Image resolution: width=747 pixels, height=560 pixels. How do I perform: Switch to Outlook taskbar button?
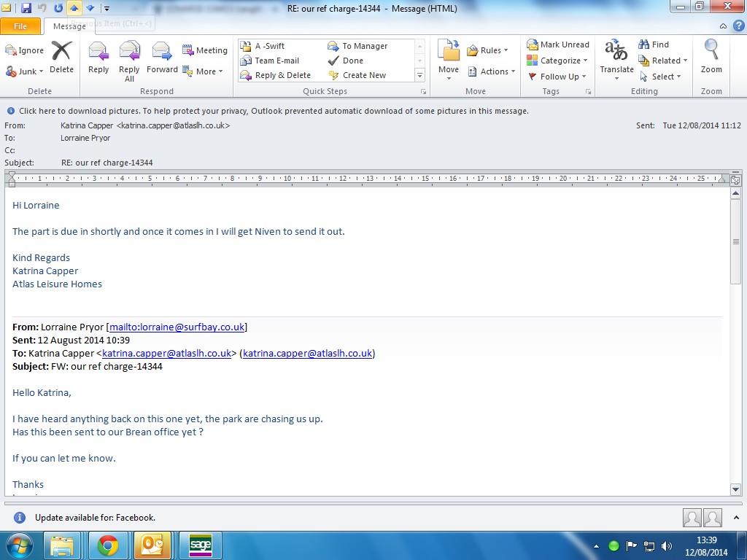click(152, 545)
